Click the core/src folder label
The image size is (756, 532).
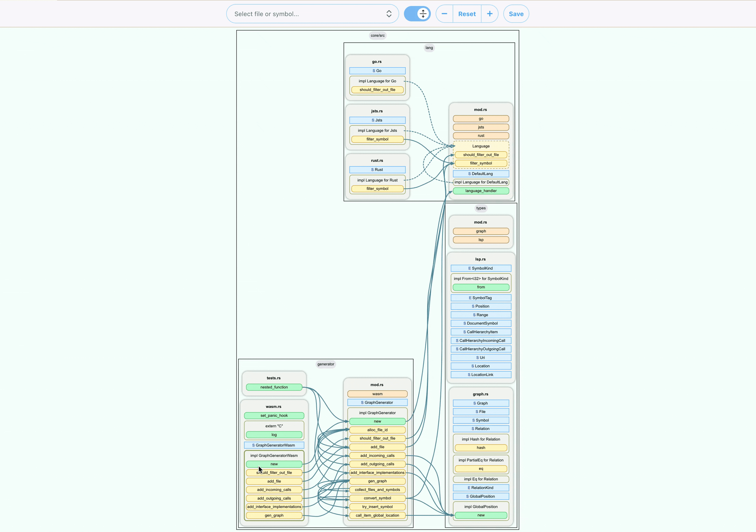pos(377,35)
